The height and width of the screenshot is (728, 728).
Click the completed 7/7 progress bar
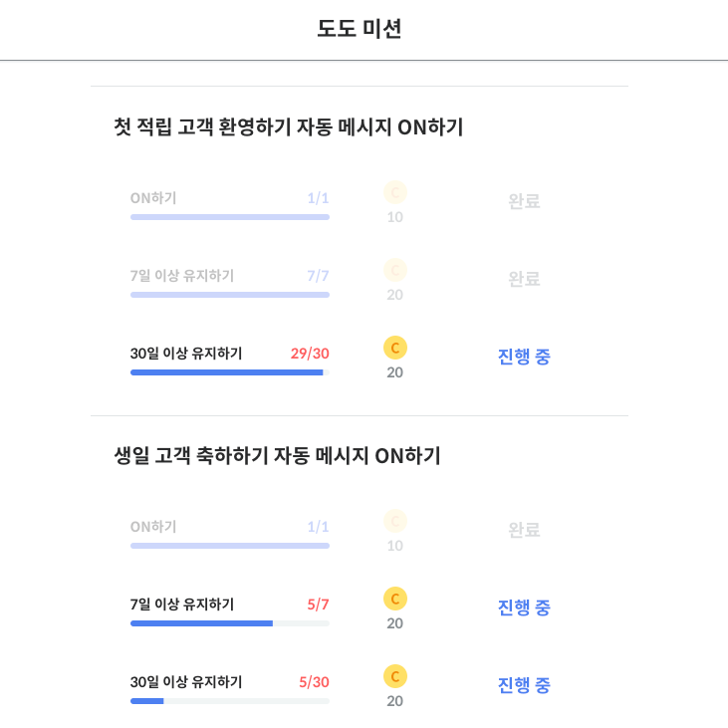coord(230,295)
